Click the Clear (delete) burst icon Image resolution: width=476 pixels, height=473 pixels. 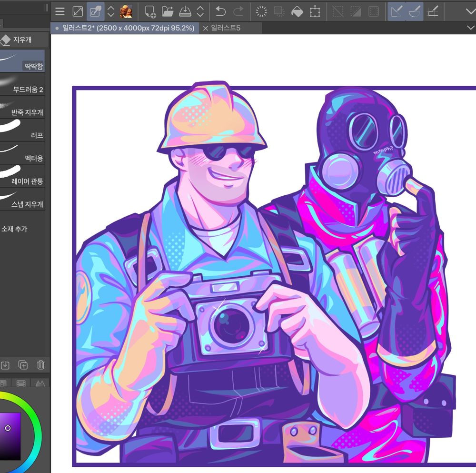click(x=261, y=11)
